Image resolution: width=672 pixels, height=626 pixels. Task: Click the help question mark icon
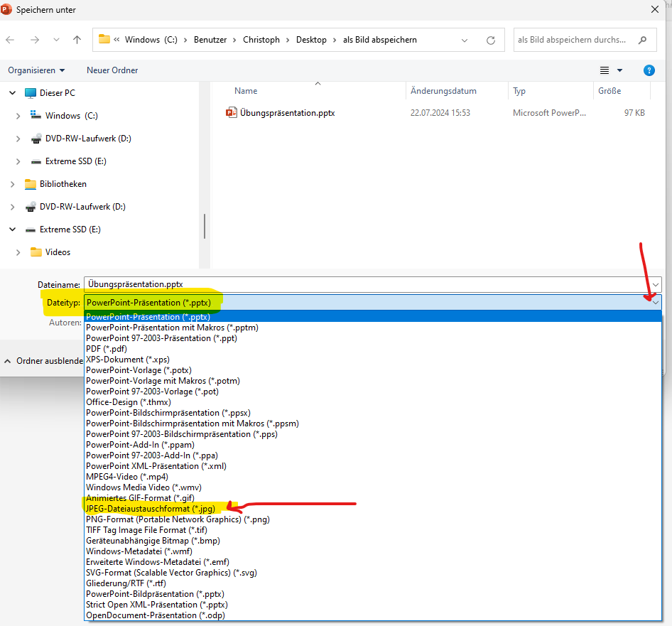649,70
